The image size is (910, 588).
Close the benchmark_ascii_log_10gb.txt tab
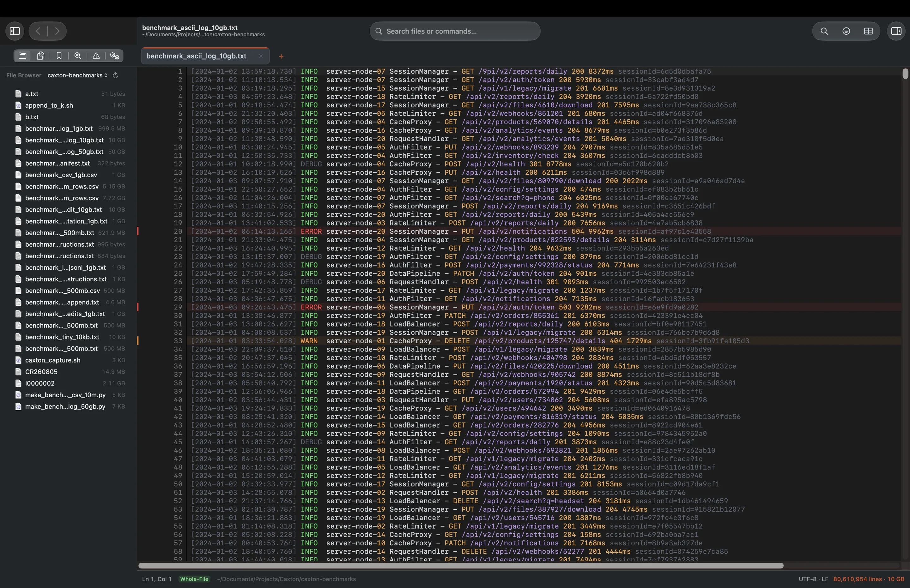point(261,56)
